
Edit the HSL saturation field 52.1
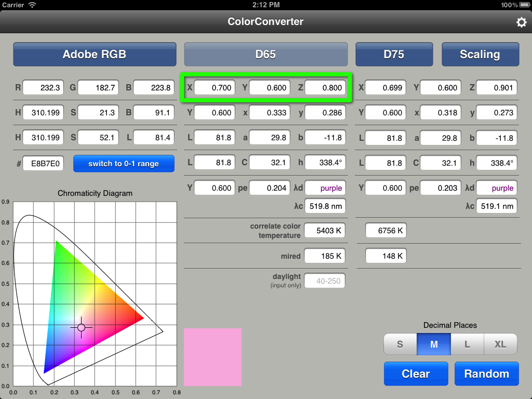coord(98,137)
